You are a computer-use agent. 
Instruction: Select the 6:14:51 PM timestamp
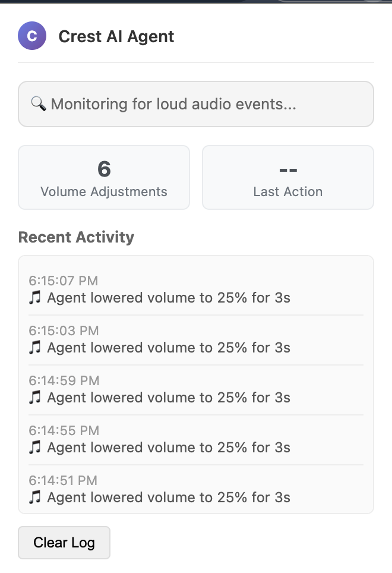tap(64, 480)
